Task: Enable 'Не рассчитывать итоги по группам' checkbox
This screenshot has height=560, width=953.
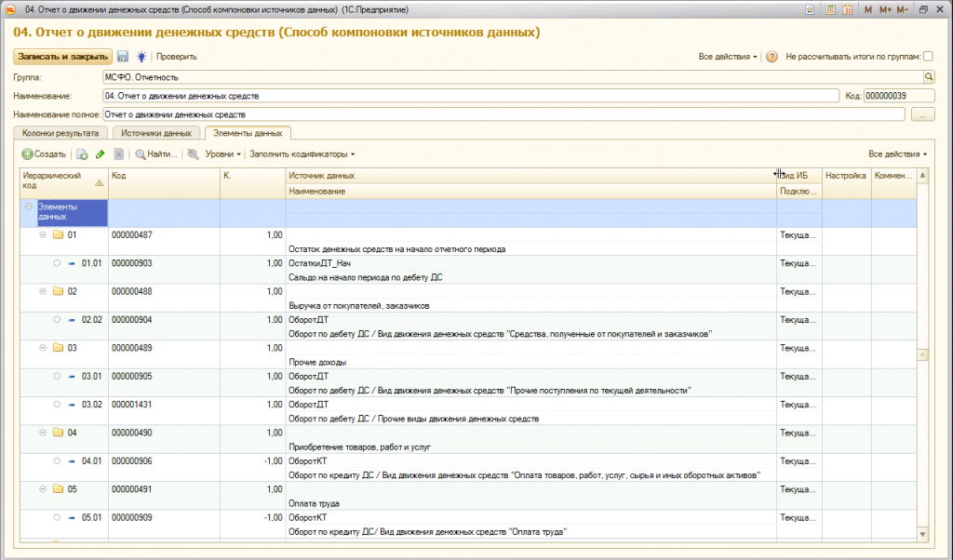Action: point(927,57)
